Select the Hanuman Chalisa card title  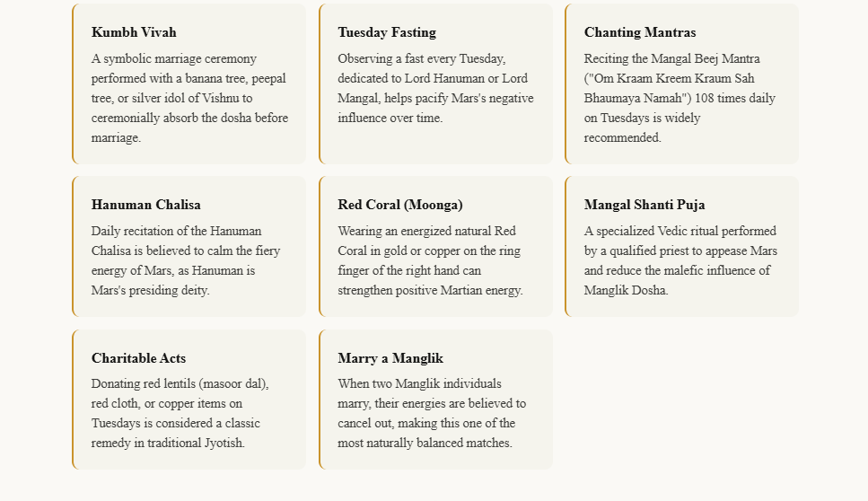[146, 205]
